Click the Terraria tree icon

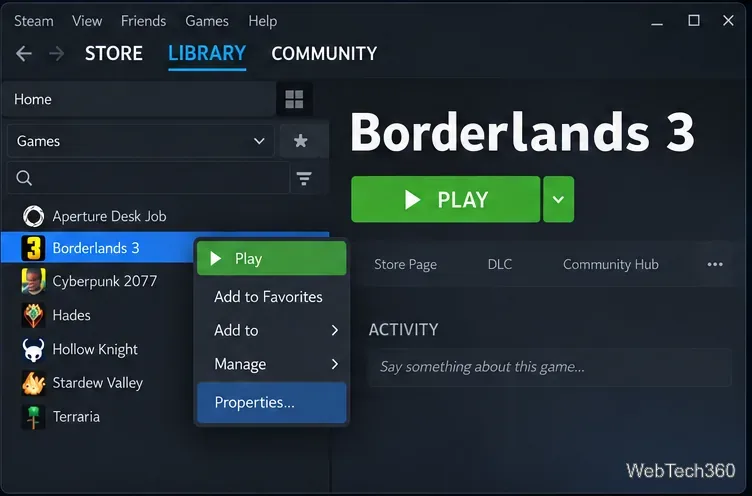(34, 416)
